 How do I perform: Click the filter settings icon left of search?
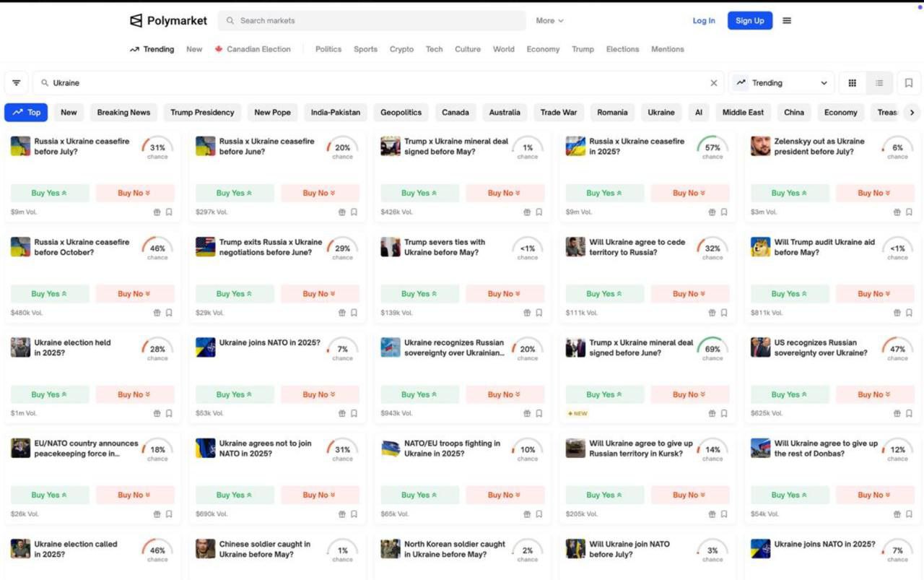[17, 83]
